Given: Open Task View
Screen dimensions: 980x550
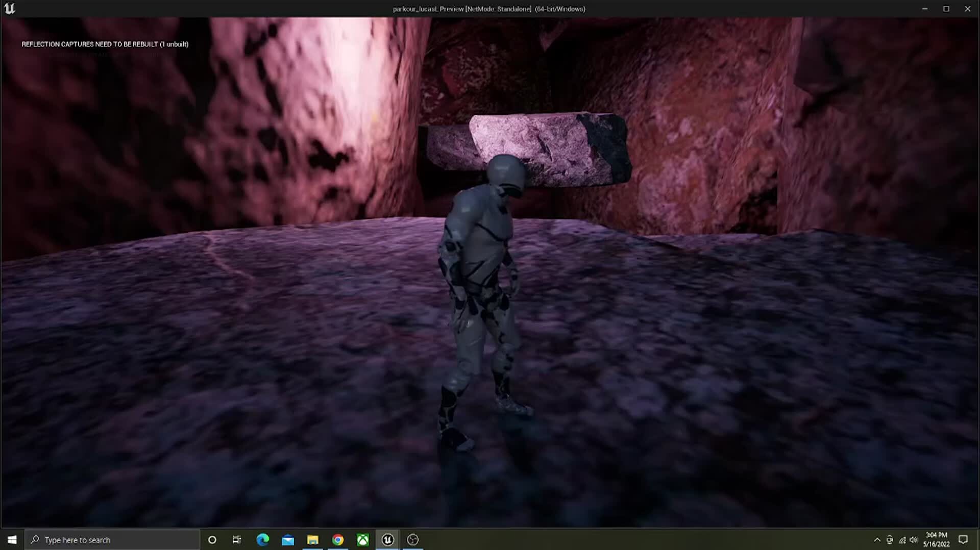Looking at the screenshot, I should click(236, 539).
